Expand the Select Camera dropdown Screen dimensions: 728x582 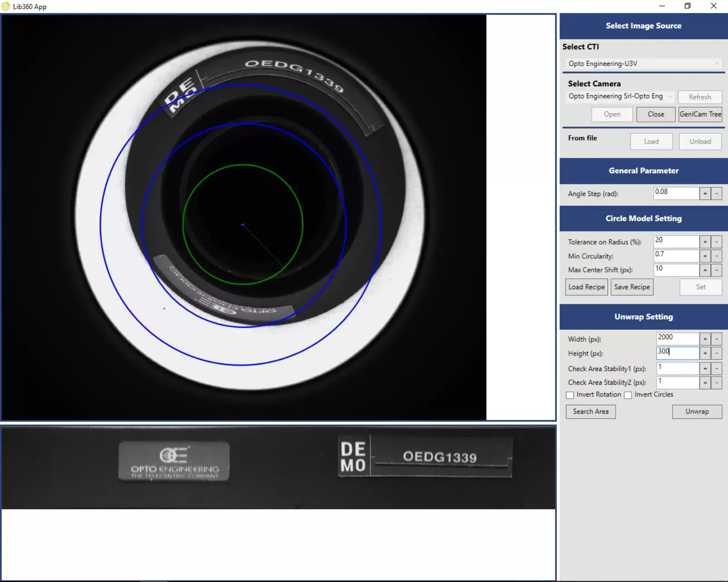pyautogui.click(x=620, y=96)
